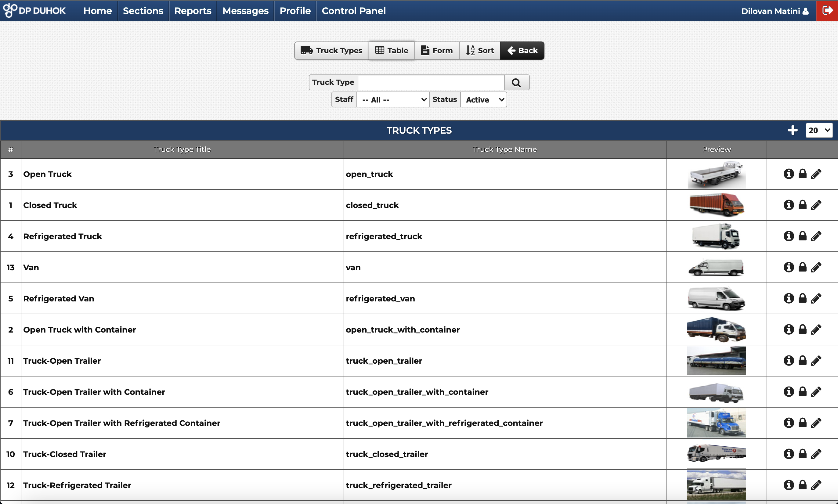Click the Truck Type Name column header

[x=505, y=149]
